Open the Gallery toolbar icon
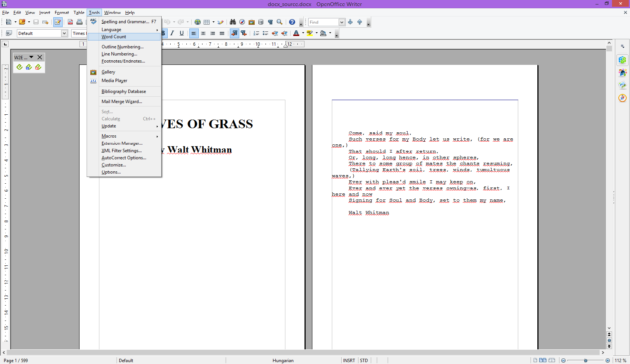 (x=252, y=22)
